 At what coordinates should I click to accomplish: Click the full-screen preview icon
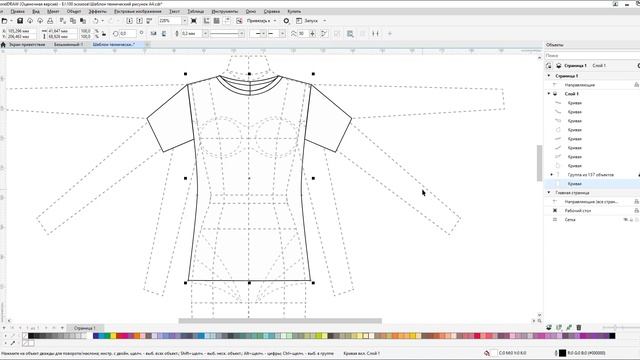click(x=194, y=20)
